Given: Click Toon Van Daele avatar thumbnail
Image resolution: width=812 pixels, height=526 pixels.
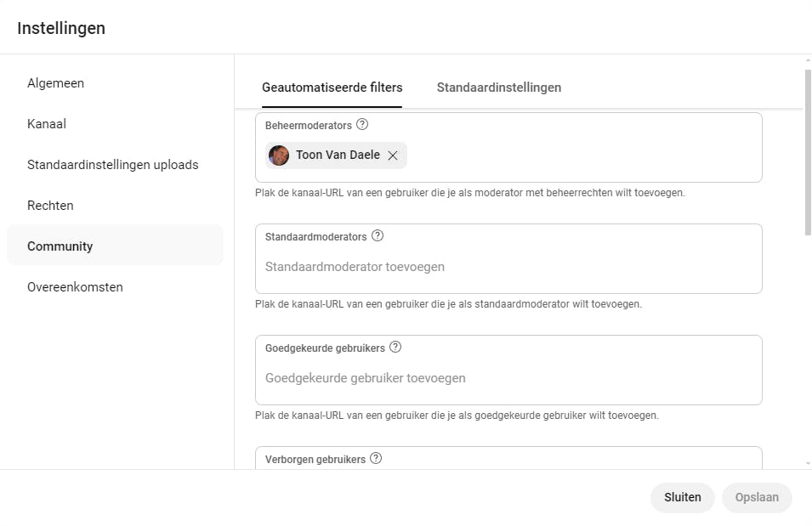Looking at the screenshot, I should pos(279,156).
